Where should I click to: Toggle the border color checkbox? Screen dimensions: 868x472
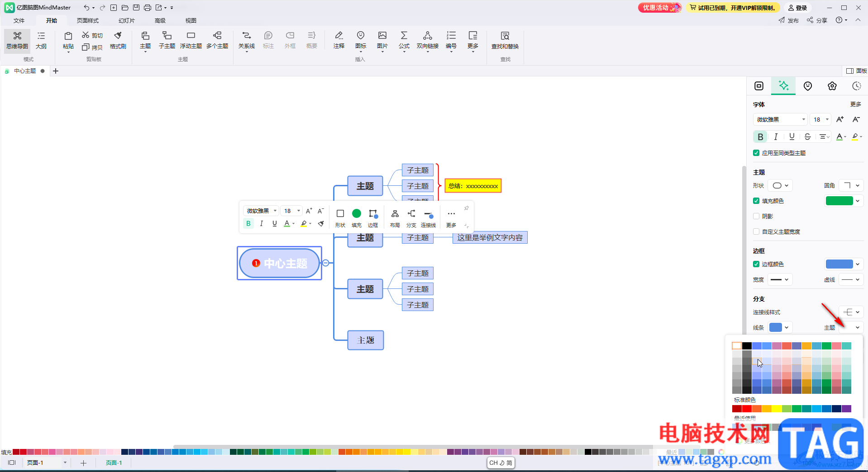tap(756, 264)
